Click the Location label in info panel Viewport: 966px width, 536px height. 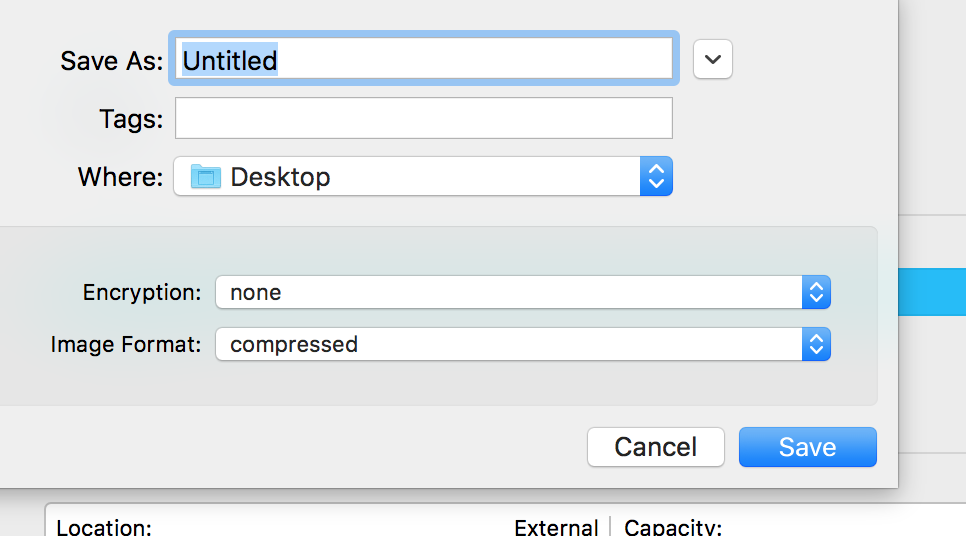tap(104, 527)
